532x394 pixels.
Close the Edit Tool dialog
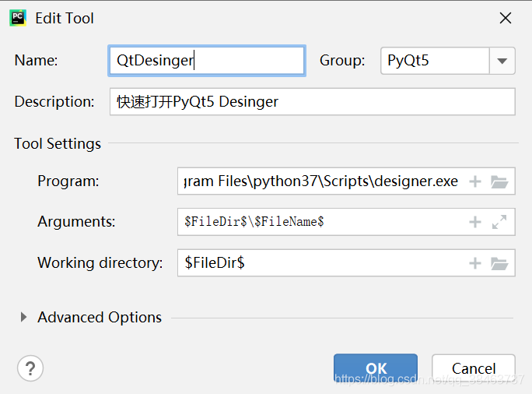pyautogui.click(x=506, y=18)
